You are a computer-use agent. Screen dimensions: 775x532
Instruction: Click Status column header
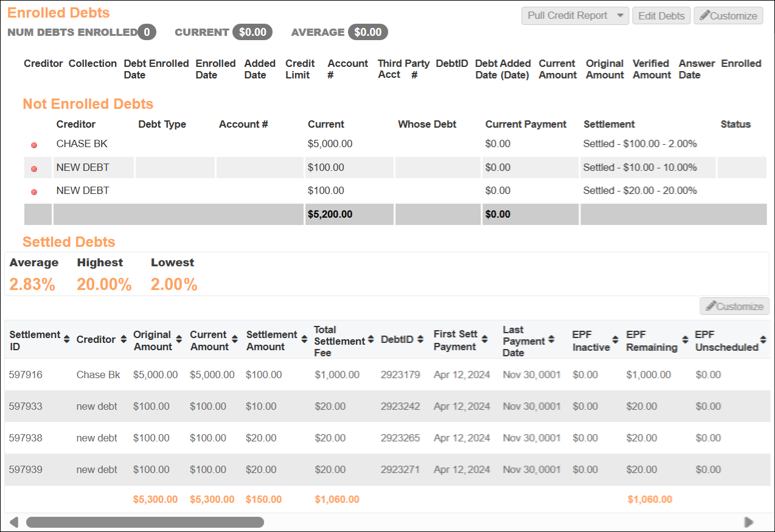(x=735, y=124)
